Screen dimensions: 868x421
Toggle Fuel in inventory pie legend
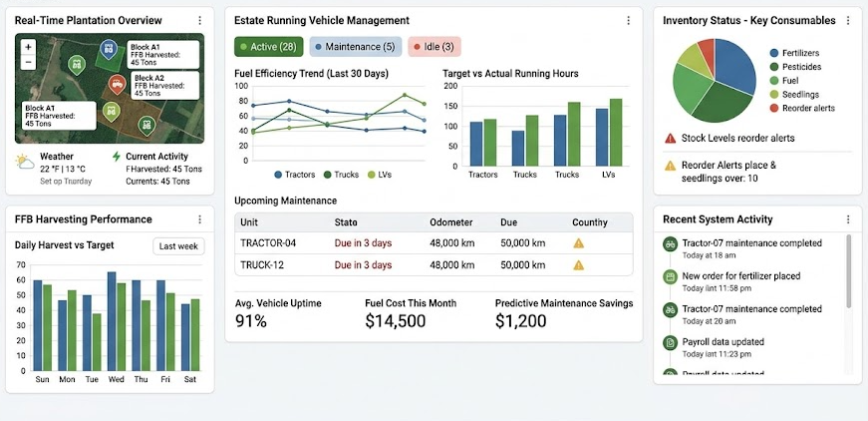pos(784,81)
